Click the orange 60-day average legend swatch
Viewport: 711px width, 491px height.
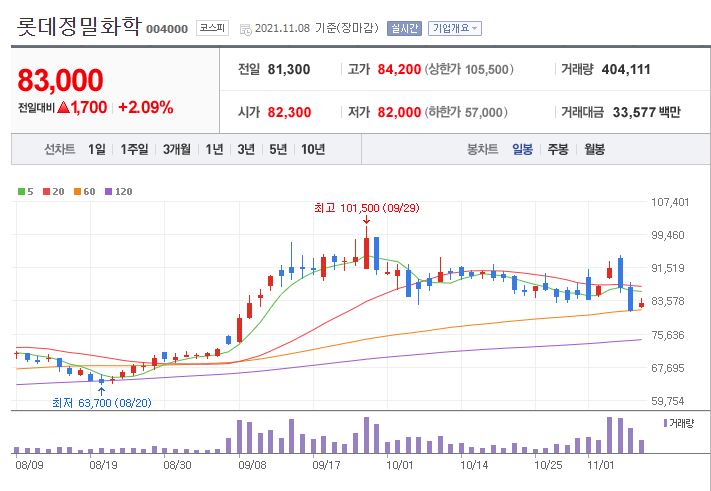tap(78, 191)
